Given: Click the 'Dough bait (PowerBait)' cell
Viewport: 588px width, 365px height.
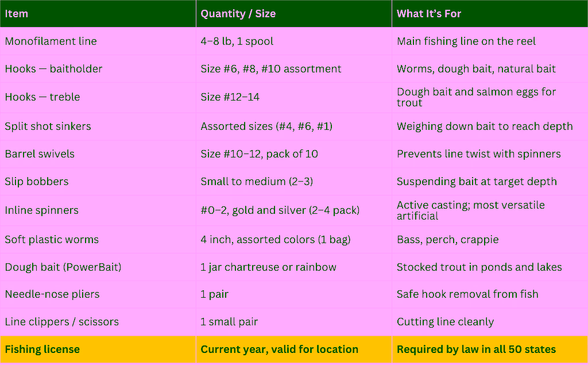Looking at the screenshot, I should point(63,267).
